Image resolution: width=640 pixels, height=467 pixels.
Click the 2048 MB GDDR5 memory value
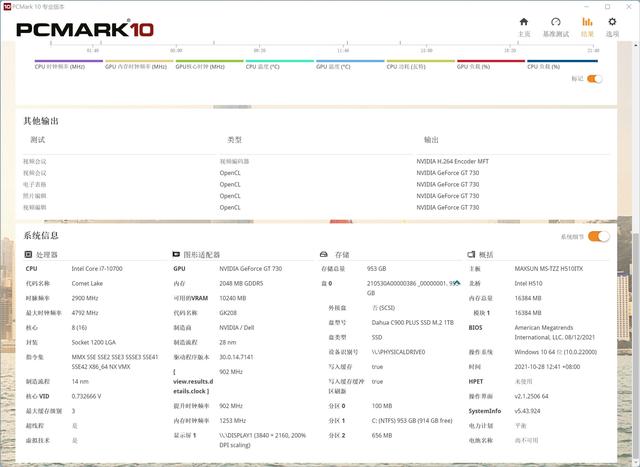tap(241, 283)
